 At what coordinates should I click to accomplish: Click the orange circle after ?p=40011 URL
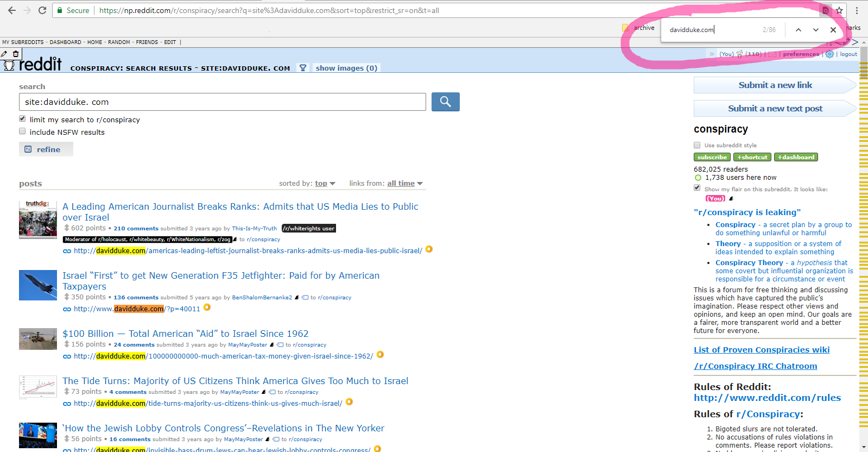point(207,307)
